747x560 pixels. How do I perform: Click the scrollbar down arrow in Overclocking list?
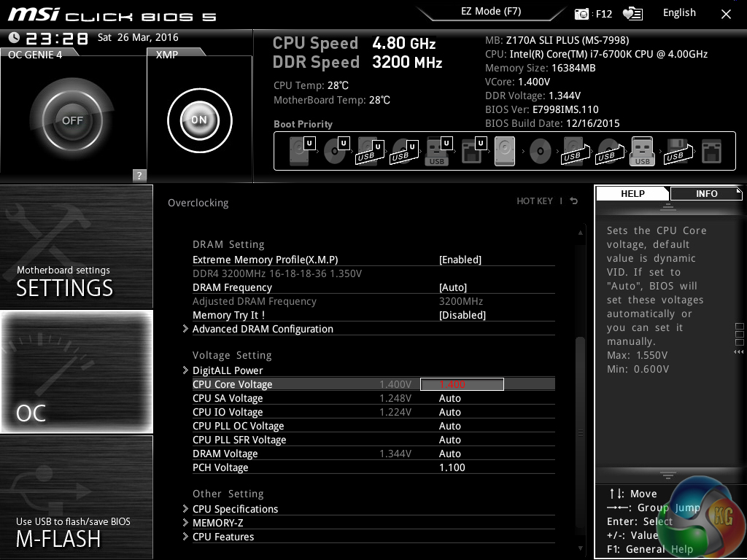click(580, 548)
